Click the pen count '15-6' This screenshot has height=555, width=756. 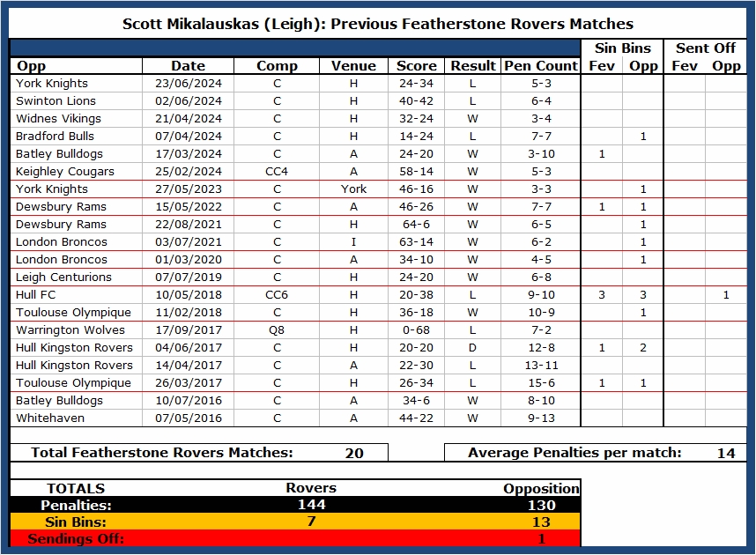[541, 383]
